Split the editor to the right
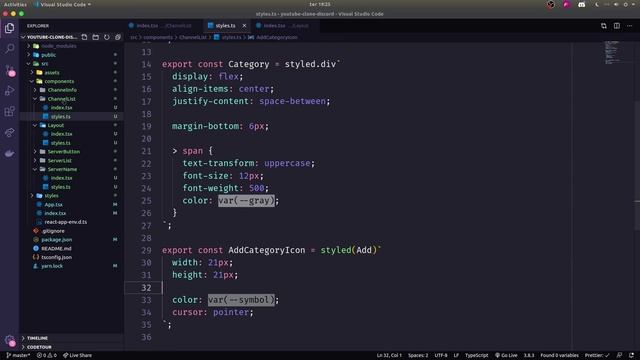This screenshot has width=640, height=360. (x=617, y=26)
